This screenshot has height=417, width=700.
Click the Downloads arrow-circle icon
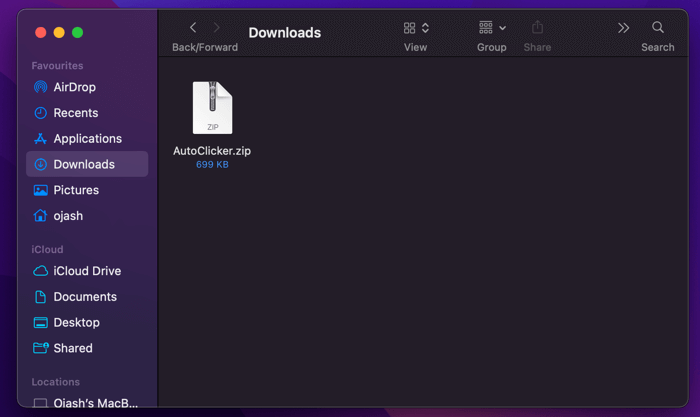pyautogui.click(x=41, y=164)
